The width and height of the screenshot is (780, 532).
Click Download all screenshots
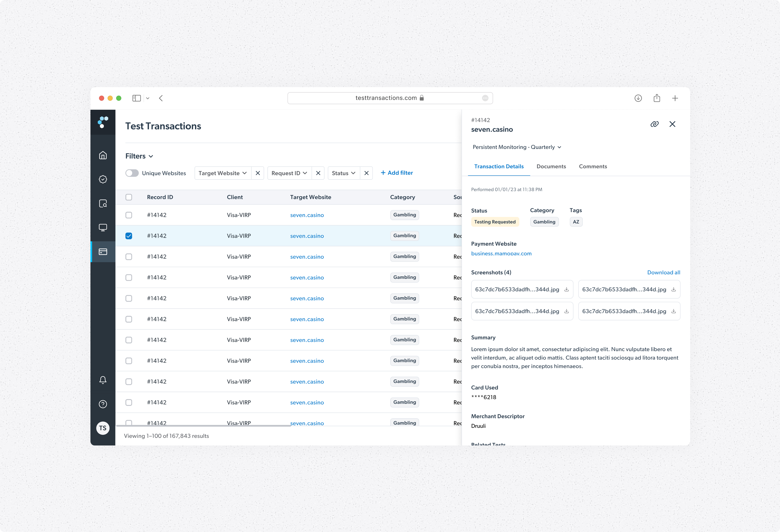click(664, 273)
